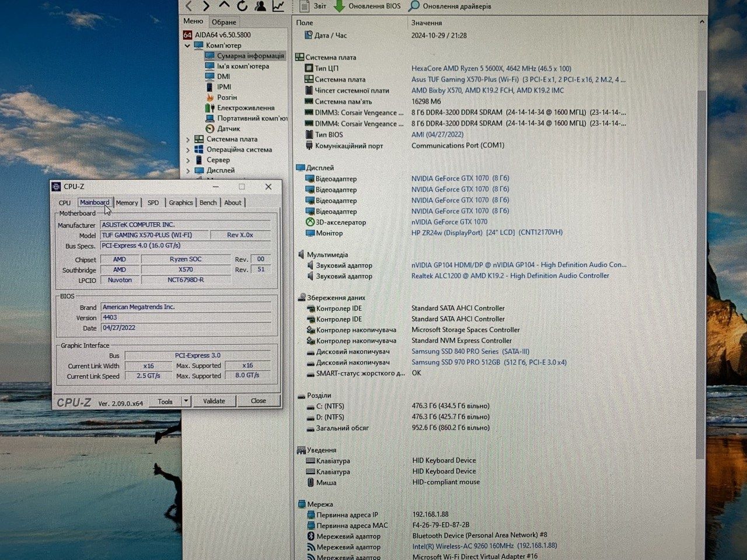This screenshot has width=747, height=560.
Task: Open Bench tab in CPU-Z
Action: (208, 203)
